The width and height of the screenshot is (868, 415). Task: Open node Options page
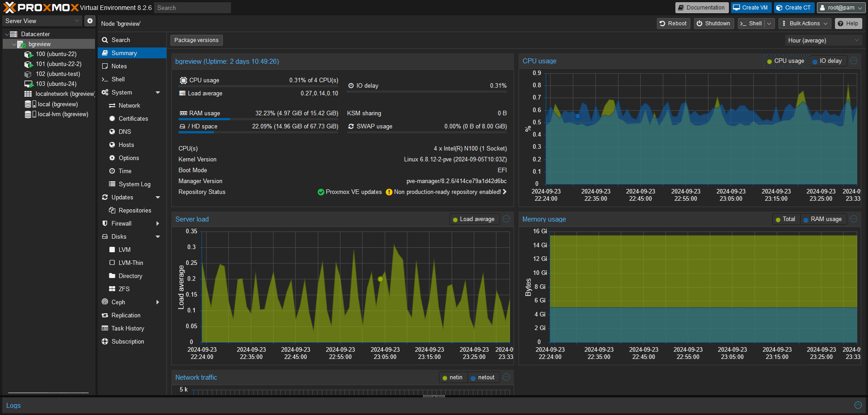click(x=132, y=158)
